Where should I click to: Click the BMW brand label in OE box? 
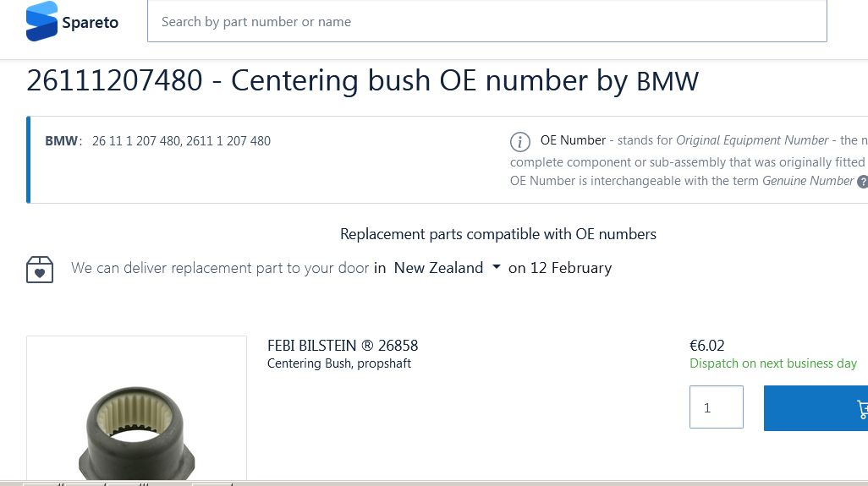point(62,141)
